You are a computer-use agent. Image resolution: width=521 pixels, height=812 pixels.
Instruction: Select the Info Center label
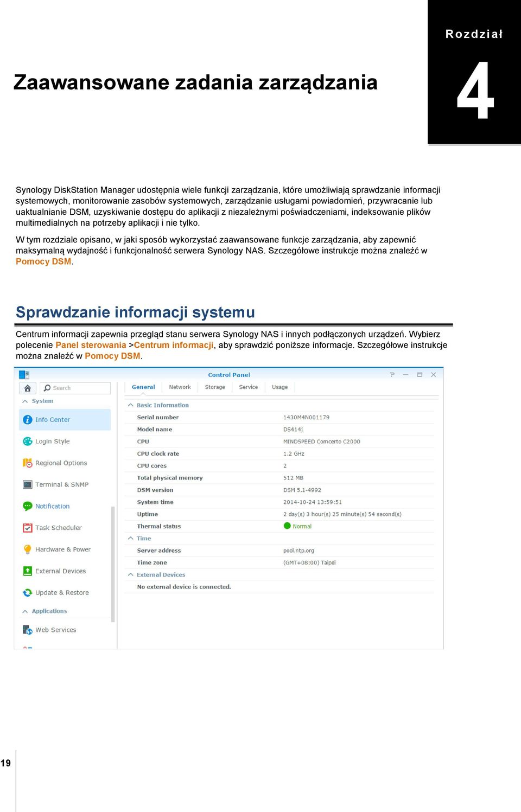(x=53, y=420)
